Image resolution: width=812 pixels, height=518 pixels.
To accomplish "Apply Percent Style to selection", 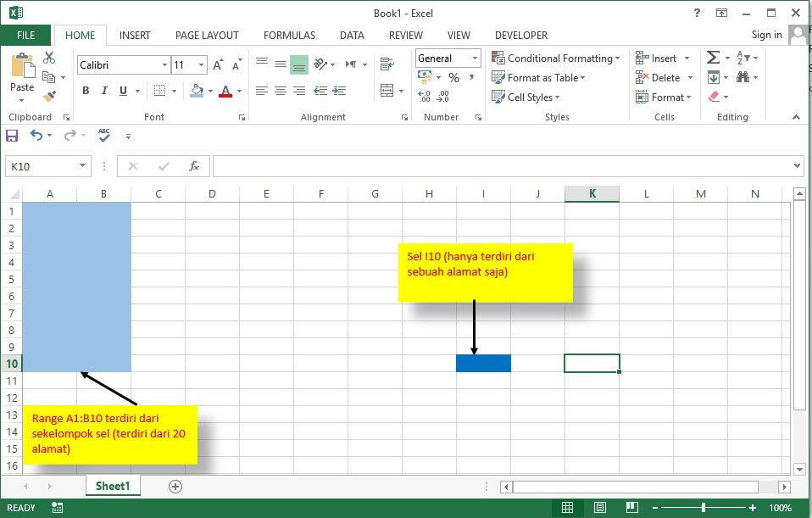I will [453, 77].
